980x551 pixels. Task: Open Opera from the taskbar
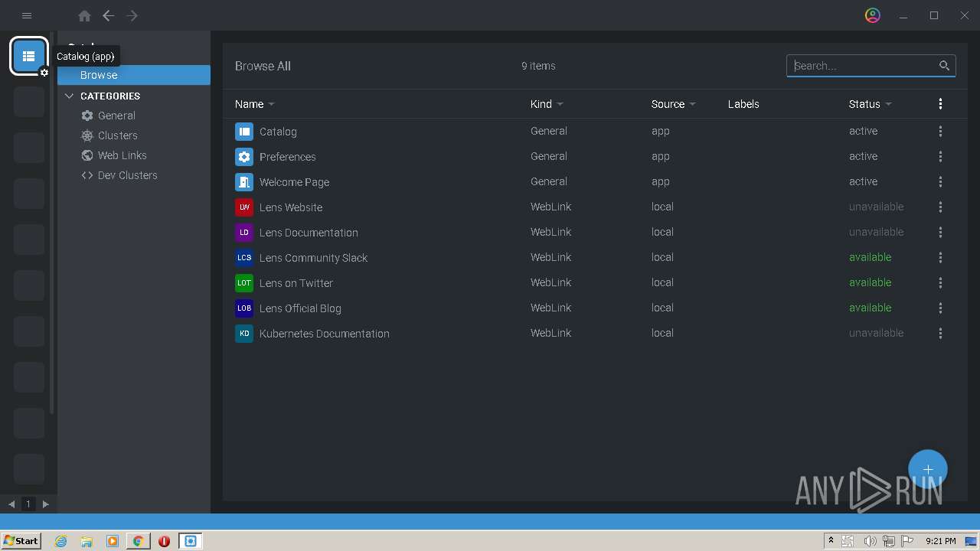[x=164, y=541]
